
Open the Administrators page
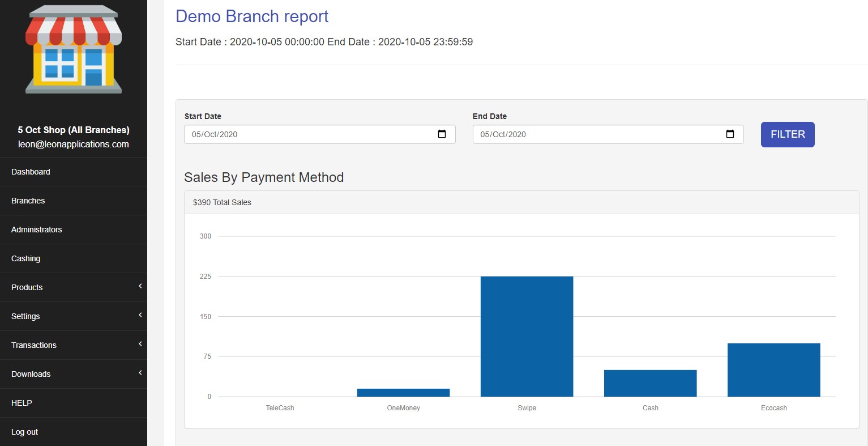pyautogui.click(x=37, y=230)
